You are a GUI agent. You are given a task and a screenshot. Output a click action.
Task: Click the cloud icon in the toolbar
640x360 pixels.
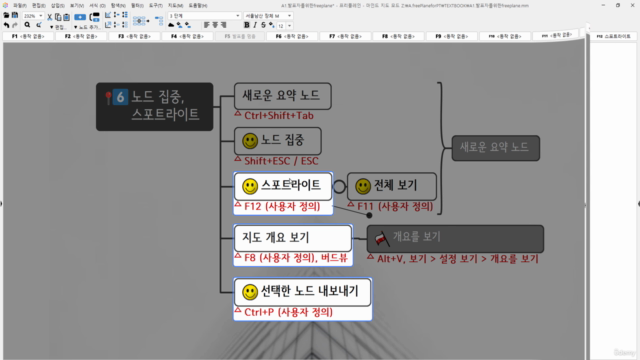(171, 25)
